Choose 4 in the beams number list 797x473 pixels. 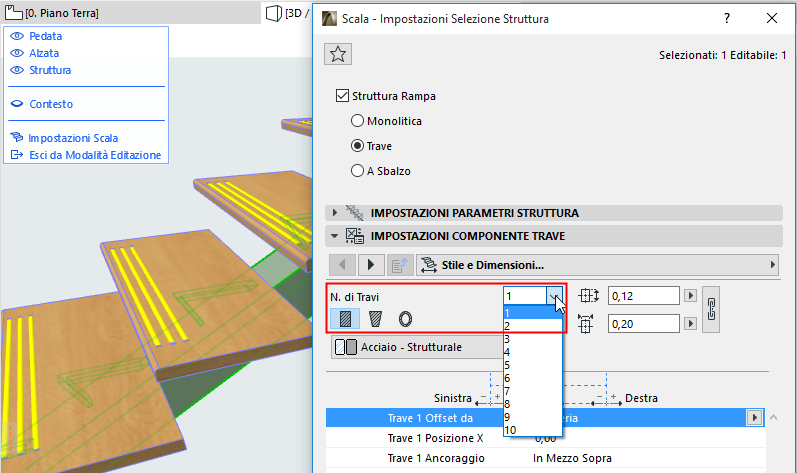pyautogui.click(x=533, y=352)
